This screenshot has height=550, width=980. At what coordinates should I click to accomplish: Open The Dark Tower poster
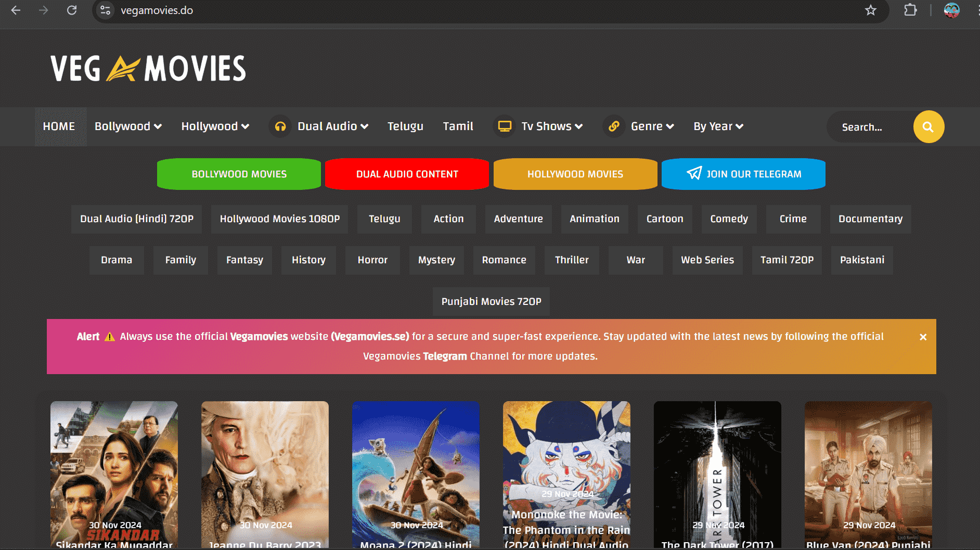[717, 474]
